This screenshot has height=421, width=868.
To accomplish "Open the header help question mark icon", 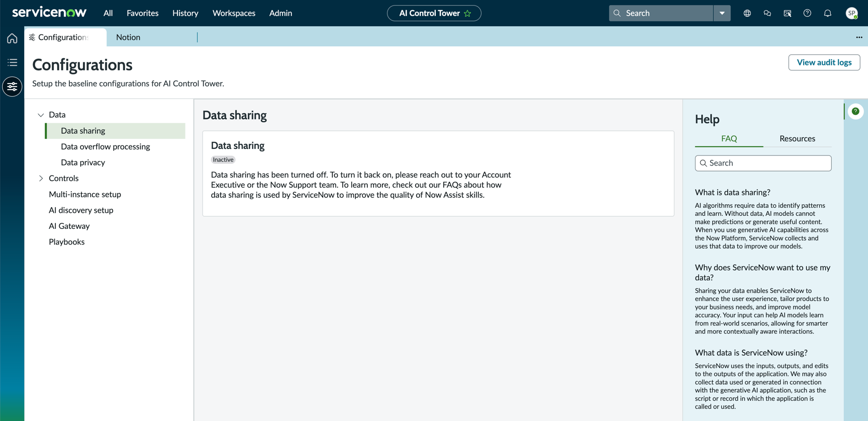I will click(807, 14).
